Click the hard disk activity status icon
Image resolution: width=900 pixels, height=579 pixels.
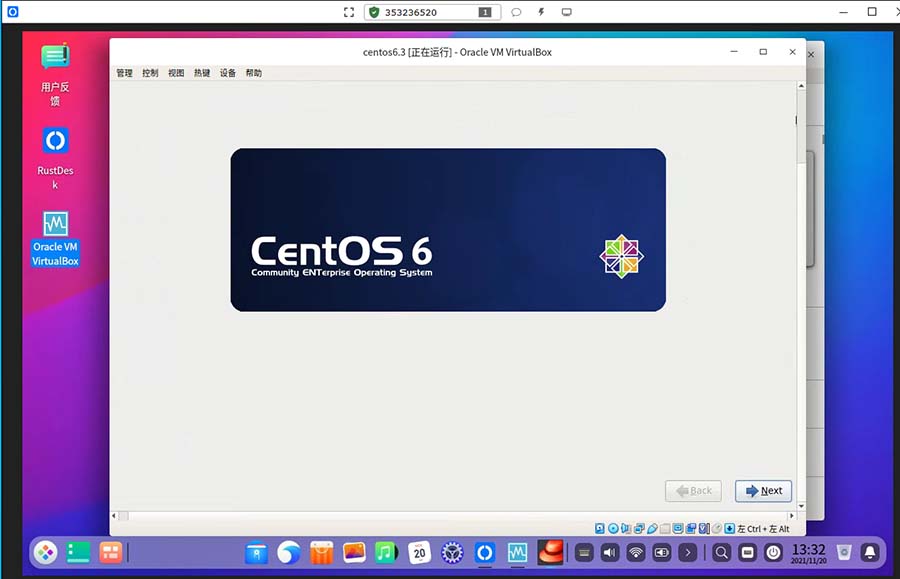coord(600,529)
